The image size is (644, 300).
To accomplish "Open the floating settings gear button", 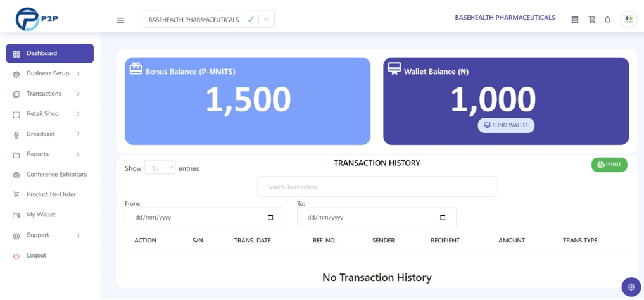I will point(631,287).
